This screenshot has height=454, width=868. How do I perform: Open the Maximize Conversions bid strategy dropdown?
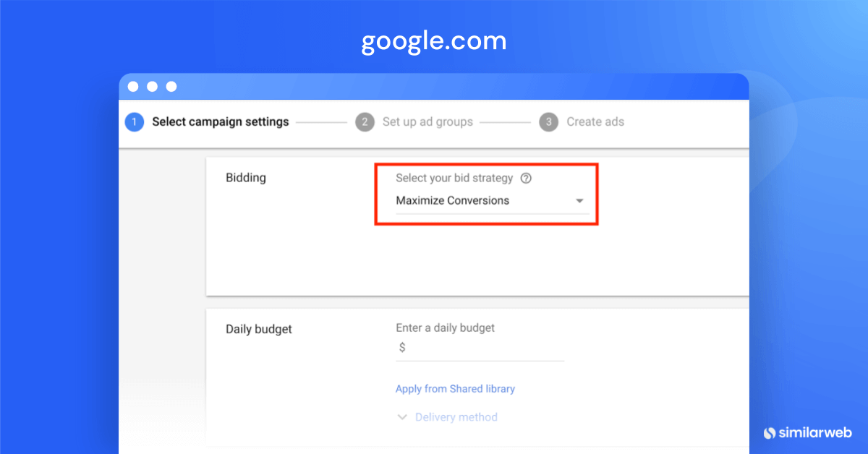point(485,201)
